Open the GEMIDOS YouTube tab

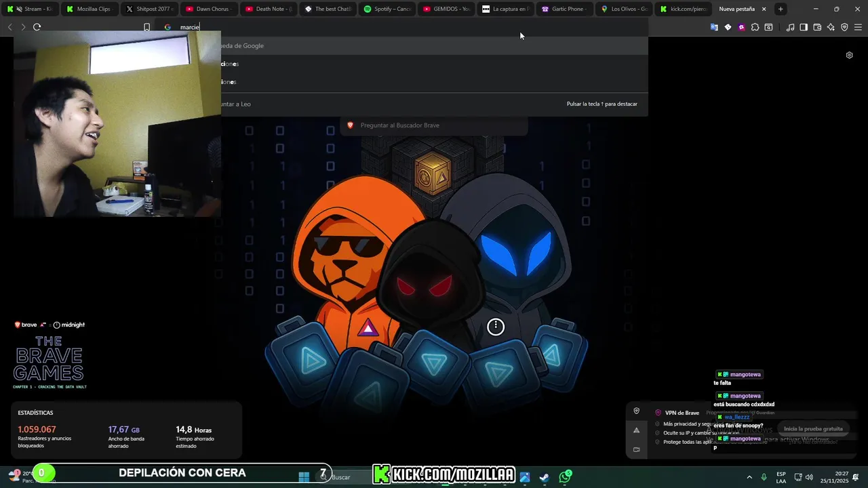click(x=446, y=9)
